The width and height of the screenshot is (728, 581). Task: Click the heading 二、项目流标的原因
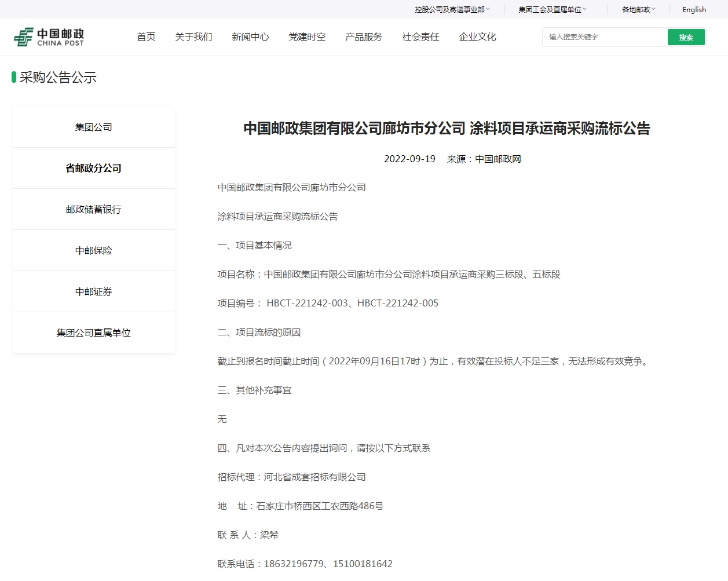tap(259, 332)
